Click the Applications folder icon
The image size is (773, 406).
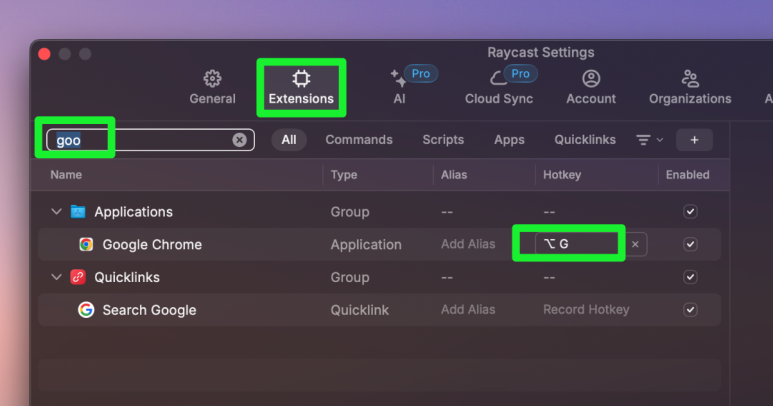(x=78, y=212)
